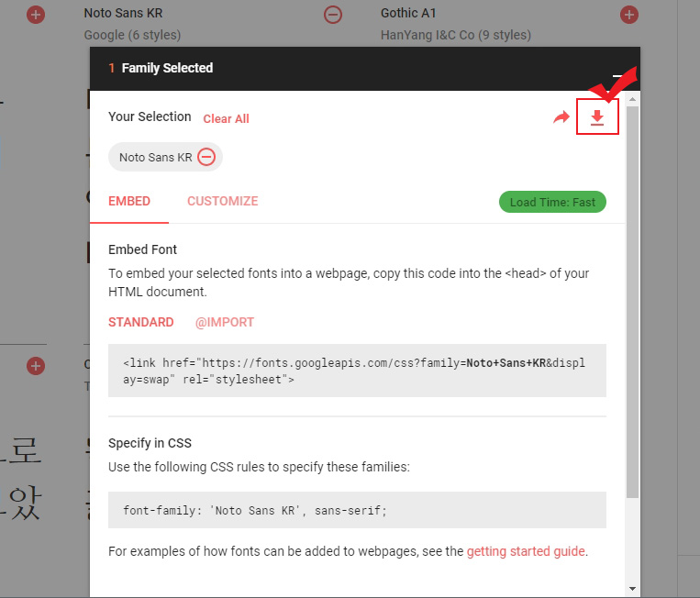This screenshot has width=700, height=598.
Task: Click 'HanYang I&C Co (9 styles)' text
Action: [456, 35]
